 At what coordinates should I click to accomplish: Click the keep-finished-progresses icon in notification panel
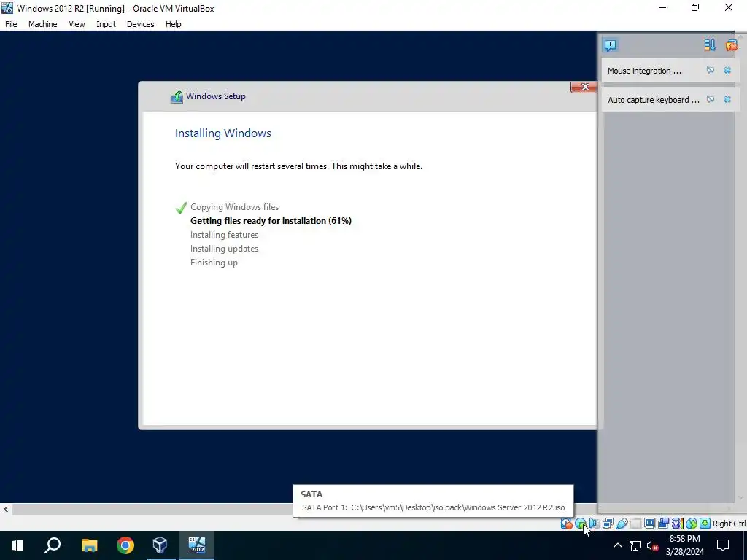710,45
